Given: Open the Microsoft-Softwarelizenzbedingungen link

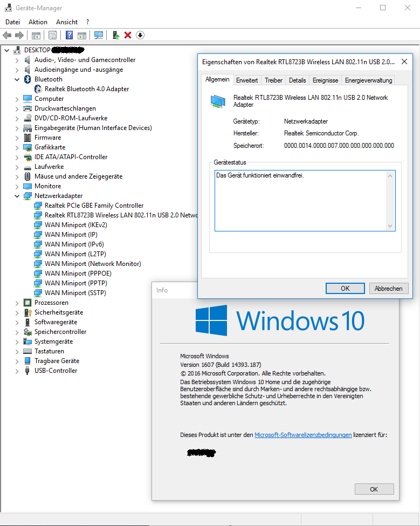Looking at the screenshot, I should [x=303, y=435].
